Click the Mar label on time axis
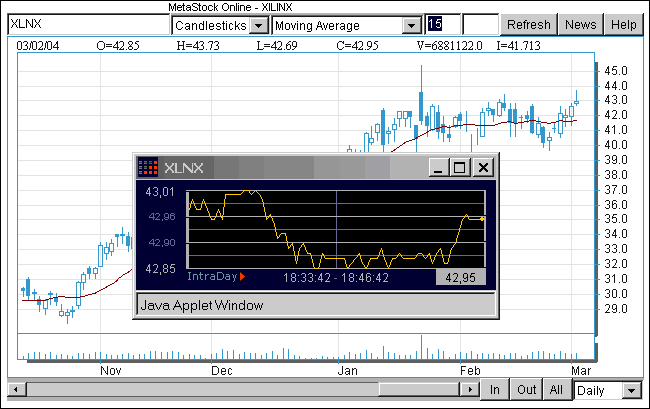 point(581,370)
